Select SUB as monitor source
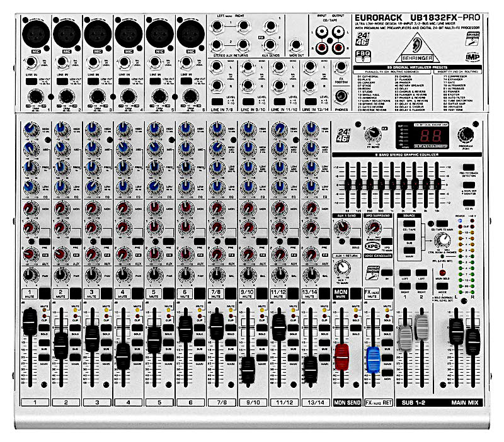This screenshot has height=442, width=504. (409, 237)
